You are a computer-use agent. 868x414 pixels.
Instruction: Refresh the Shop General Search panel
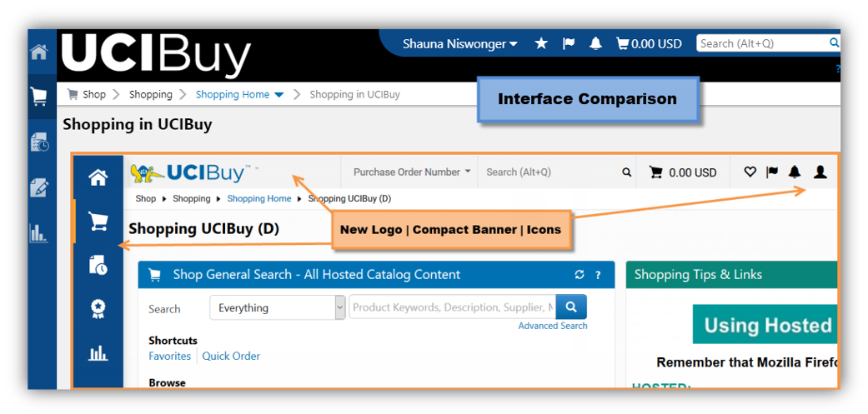[580, 275]
